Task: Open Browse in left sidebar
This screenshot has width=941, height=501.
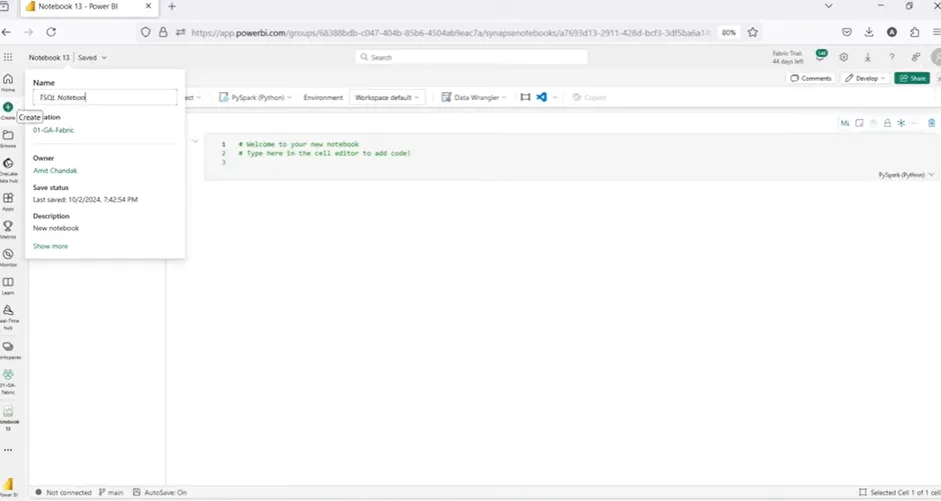Action: pos(8,138)
